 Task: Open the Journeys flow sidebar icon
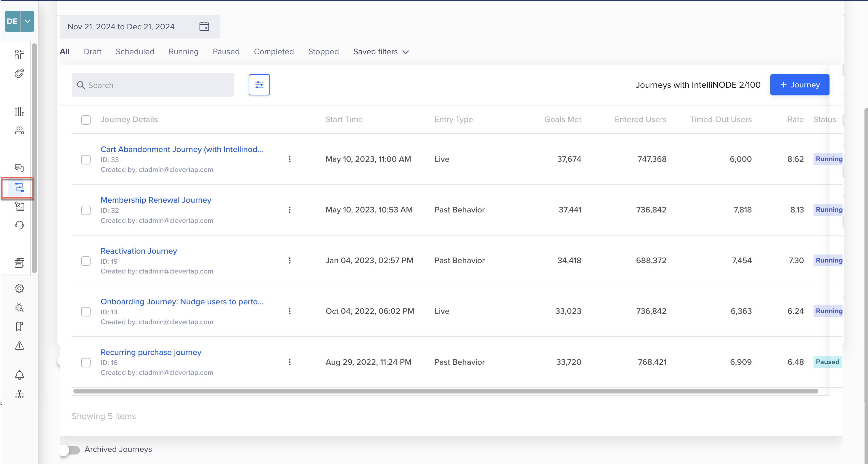(x=20, y=187)
